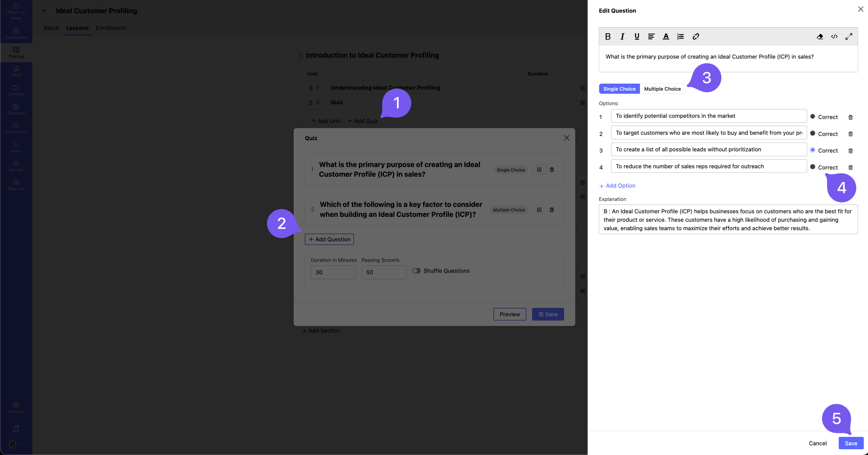The height and width of the screenshot is (455, 868).
Task: Clear formatting with the eraser icon
Action: click(820, 37)
